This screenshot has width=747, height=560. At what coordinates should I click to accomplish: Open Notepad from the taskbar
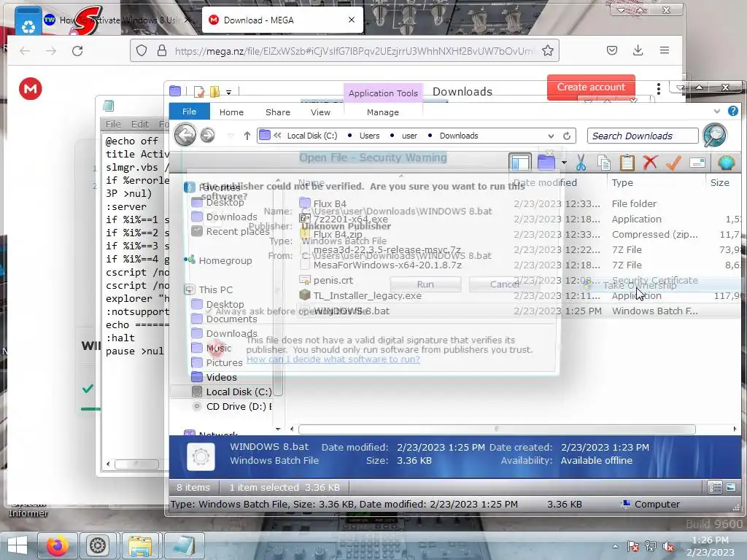pyautogui.click(x=183, y=545)
